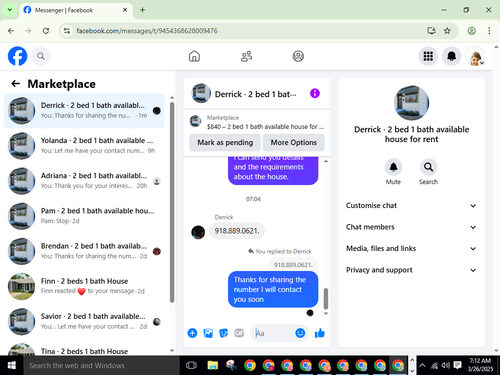This screenshot has width=500, height=375.
Task: Expand Customise chat section
Action: tap(411, 205)
